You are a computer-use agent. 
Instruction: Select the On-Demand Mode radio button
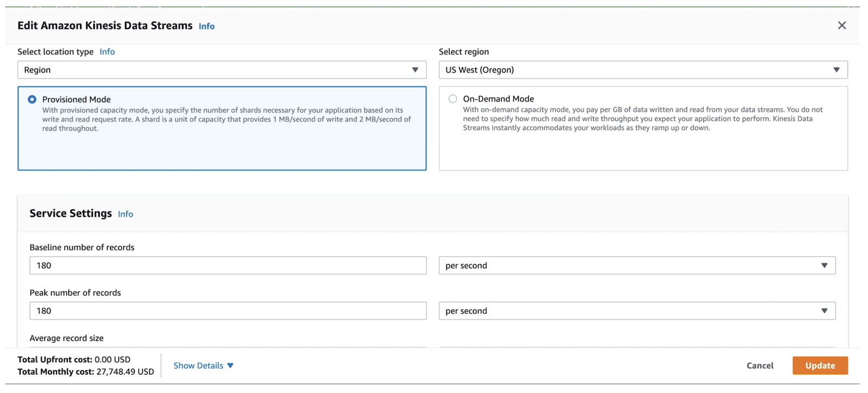click(452, 99)
